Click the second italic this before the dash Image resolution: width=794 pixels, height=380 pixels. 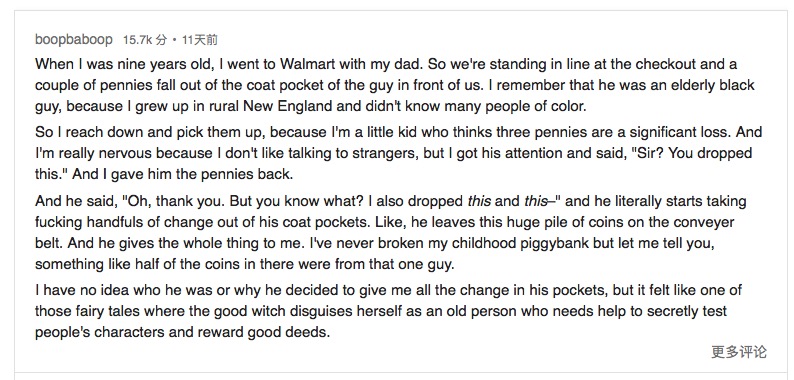[x=536, y=201]
